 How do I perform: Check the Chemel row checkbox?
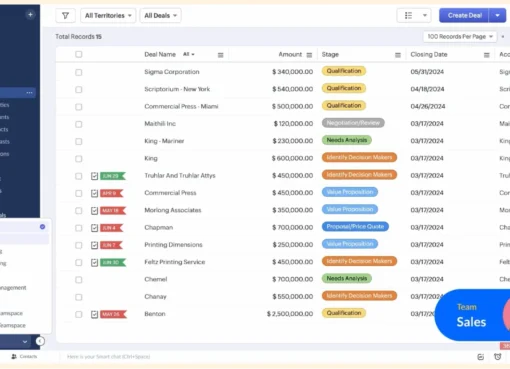coord(79,280)
